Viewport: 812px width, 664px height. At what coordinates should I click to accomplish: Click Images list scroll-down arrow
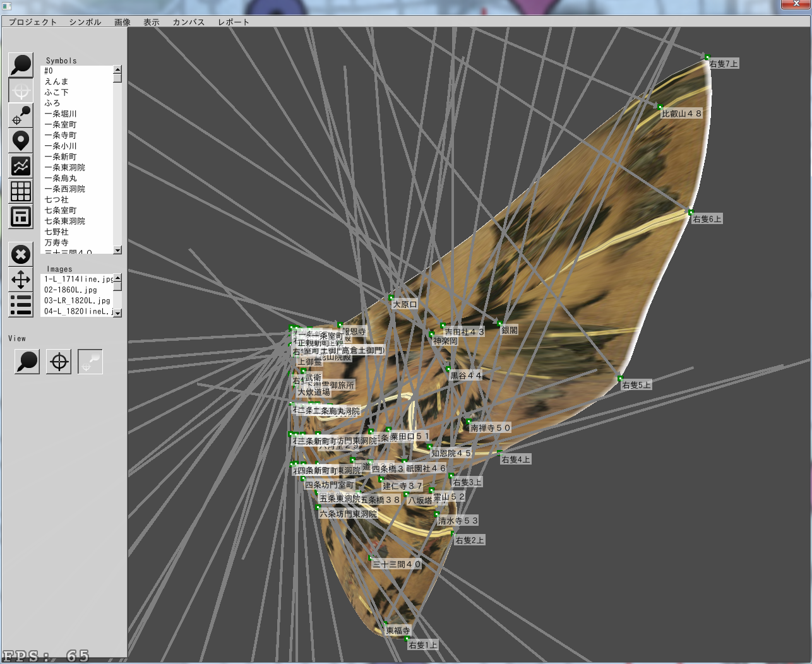coord(117,312)
